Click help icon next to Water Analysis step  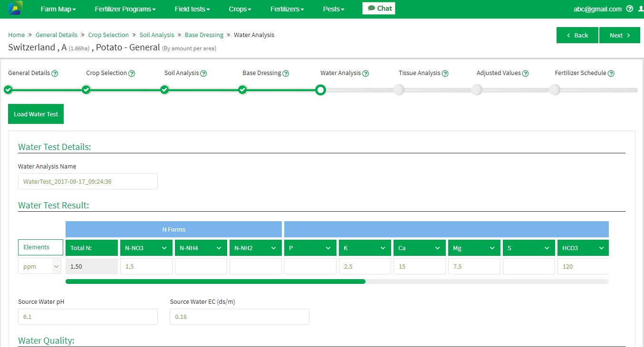pos(366,74)
